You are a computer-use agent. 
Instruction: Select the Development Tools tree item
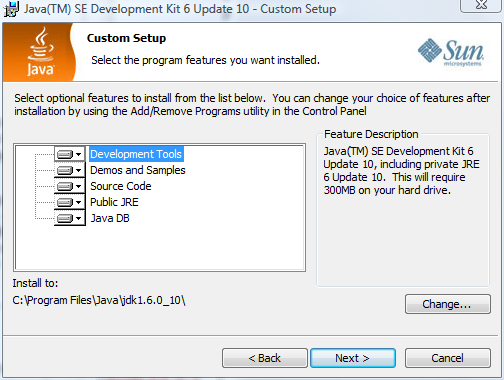tap(136, 154)
